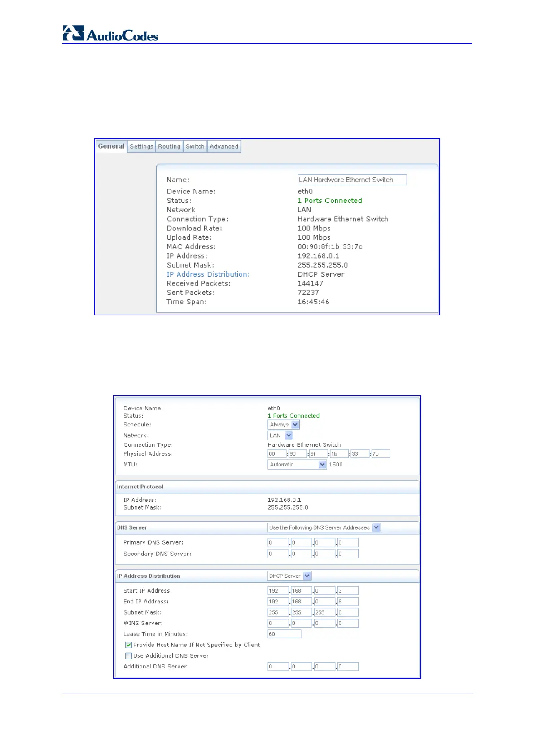The image size is (534, 756).
Task: Click the green 1 Ports Connected status in General tab
Action: click(329, 201)
